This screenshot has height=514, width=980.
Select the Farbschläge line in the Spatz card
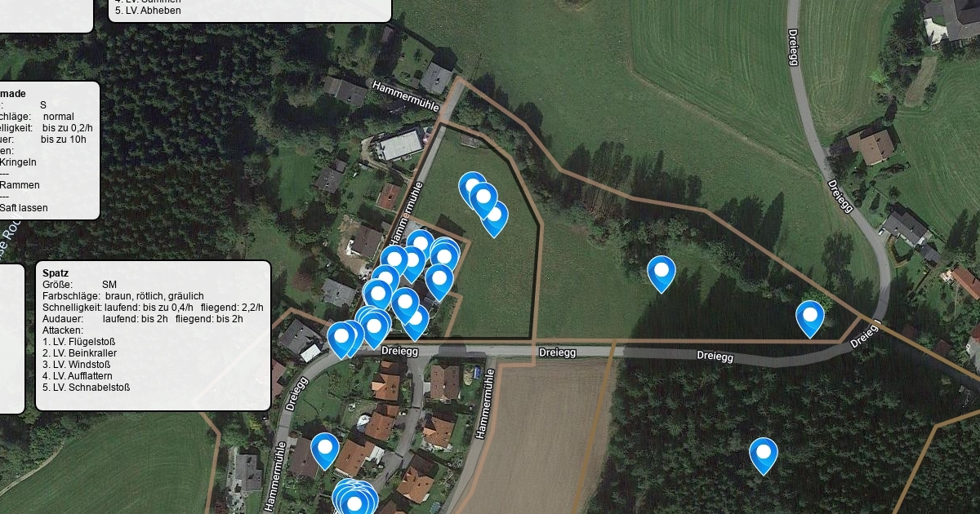[123, 296]
